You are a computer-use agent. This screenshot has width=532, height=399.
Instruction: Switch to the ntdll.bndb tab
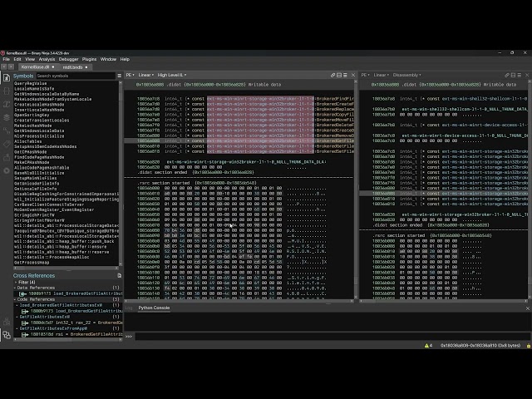click(x=75, y=67)
